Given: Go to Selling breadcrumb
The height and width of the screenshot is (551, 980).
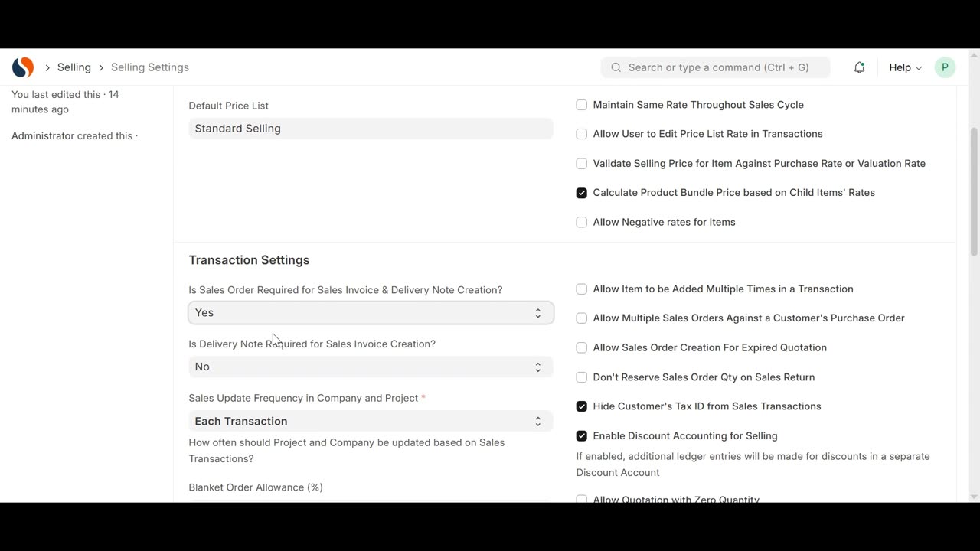Looking at the screenshot, I should (74, 67).
